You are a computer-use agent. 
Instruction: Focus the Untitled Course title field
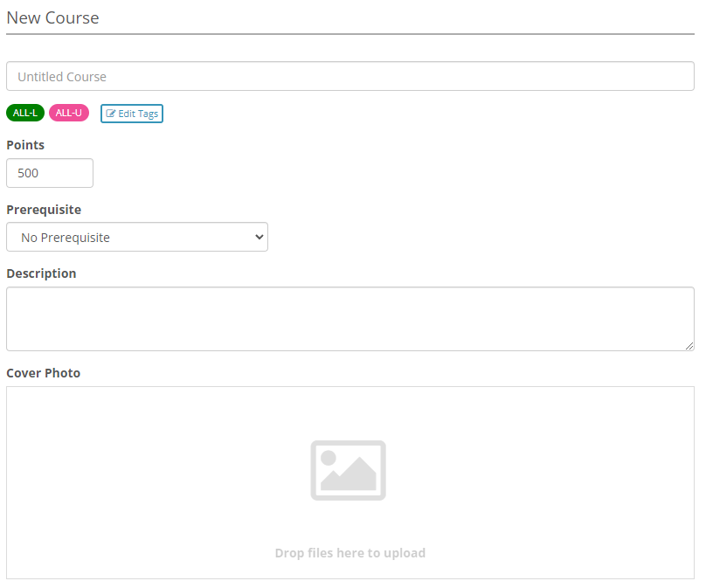pos(350,77)
